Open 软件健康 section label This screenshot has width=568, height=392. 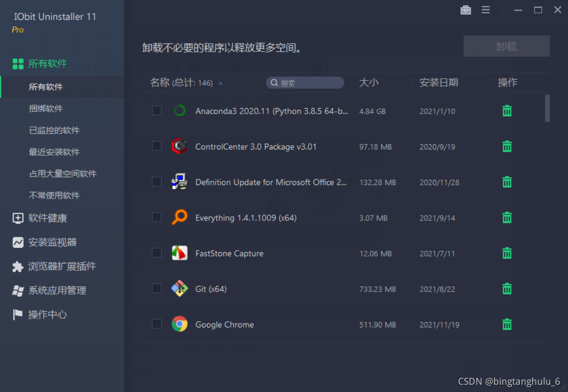[48, 218]
